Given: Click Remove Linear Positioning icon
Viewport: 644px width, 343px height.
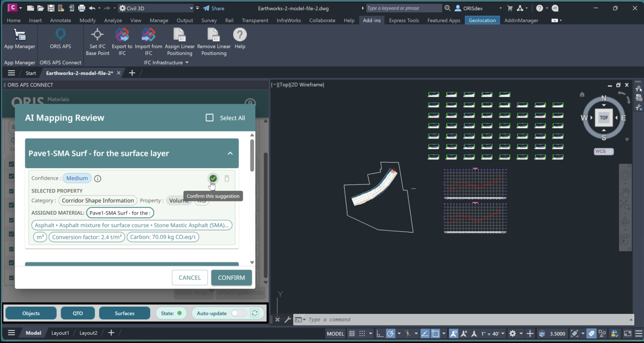Looking at the screenshot, I should coord(214,35).
